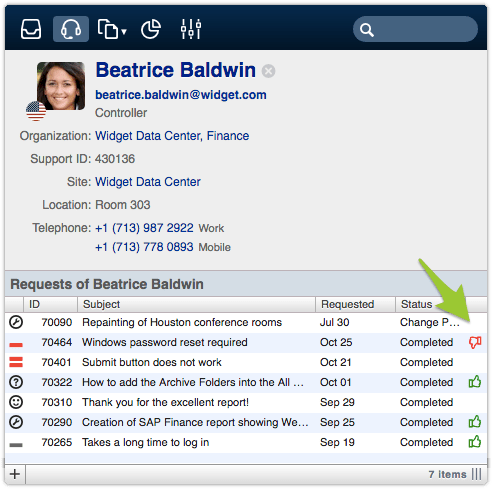Open the Beatrice Baldwin name link
The width and height of the screenshot is (492, 489).
[176, 70]
